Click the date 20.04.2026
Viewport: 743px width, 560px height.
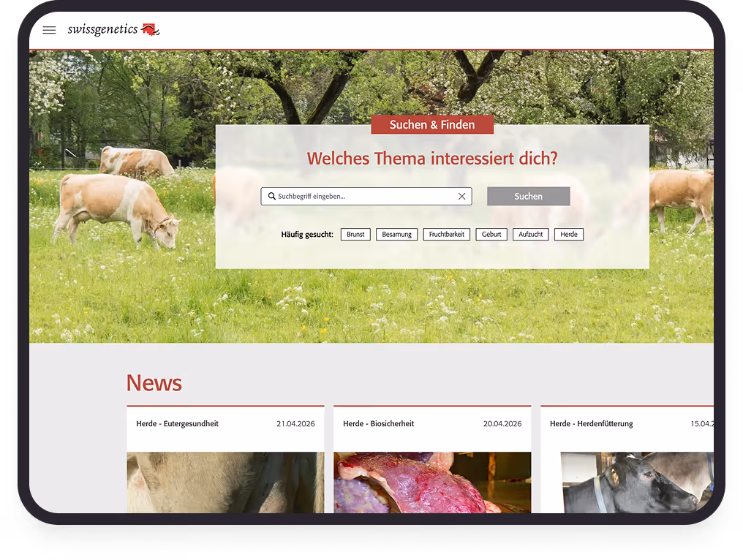pyautogui.click(x=502, y=423)
